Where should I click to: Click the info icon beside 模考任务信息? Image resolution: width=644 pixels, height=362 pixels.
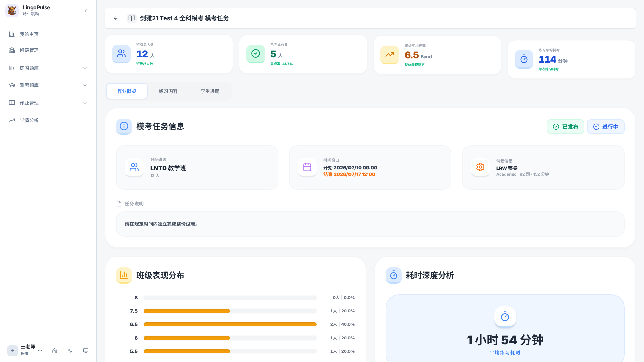point(124,126)
